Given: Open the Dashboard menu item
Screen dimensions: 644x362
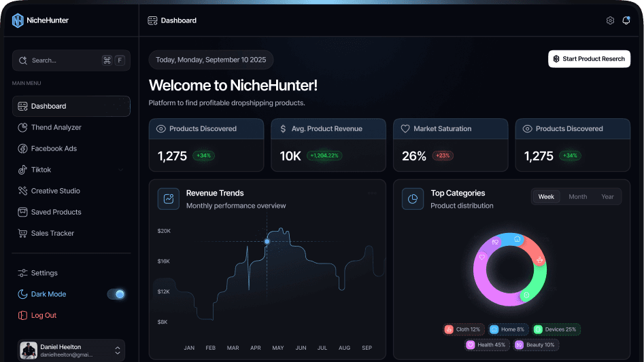Looking at the screenshot, I should tap(71, 106).
